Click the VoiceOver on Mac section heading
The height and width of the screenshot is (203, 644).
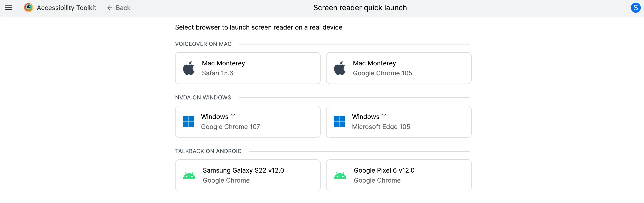[203, 44]
